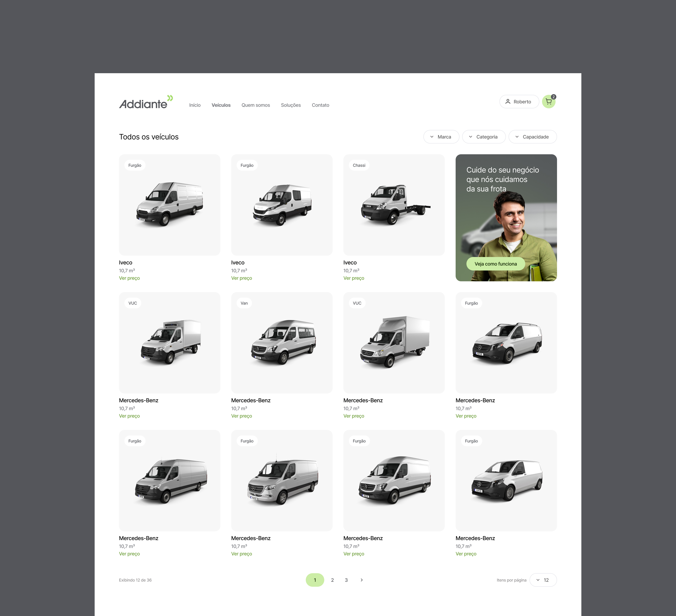Open the Contato nav link
676x616 pixels.
coord(320,105)
